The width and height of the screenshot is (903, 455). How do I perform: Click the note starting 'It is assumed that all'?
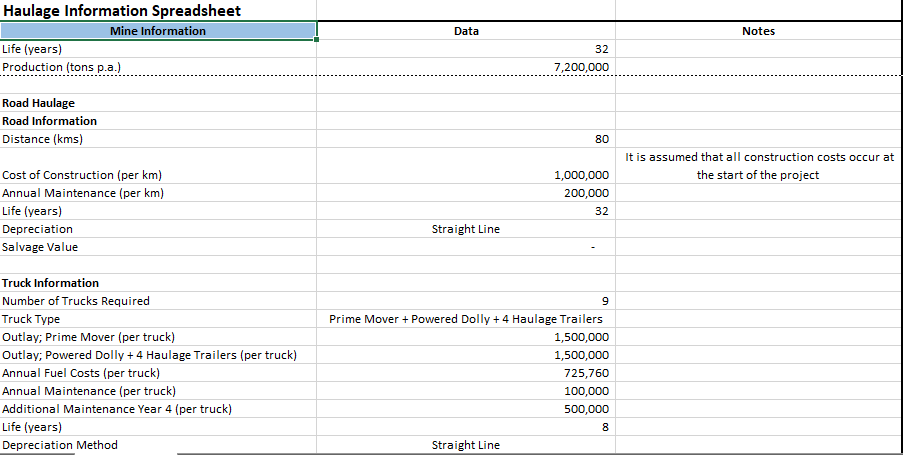click(759, 157)
